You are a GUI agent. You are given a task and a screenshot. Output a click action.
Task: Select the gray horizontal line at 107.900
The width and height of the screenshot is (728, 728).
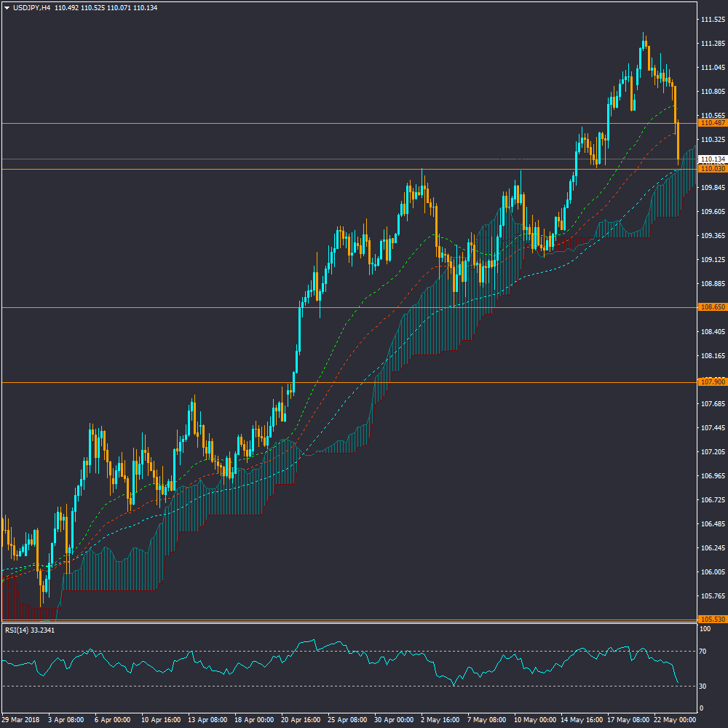pyautogui.click(x=218, y=382)
